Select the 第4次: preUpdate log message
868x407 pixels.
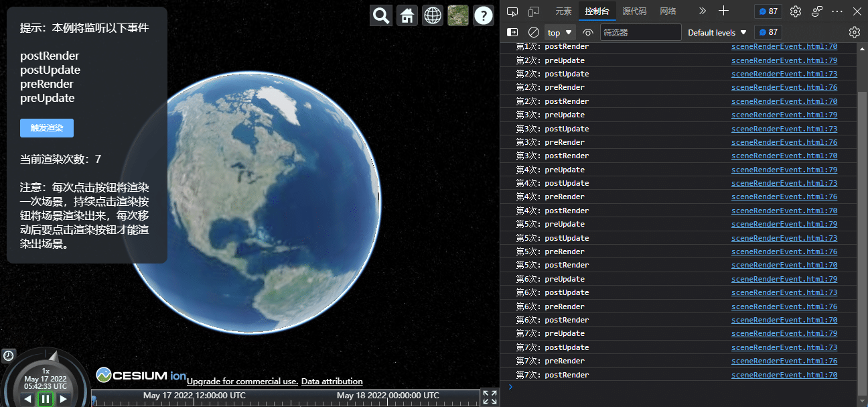pos(550,170)
